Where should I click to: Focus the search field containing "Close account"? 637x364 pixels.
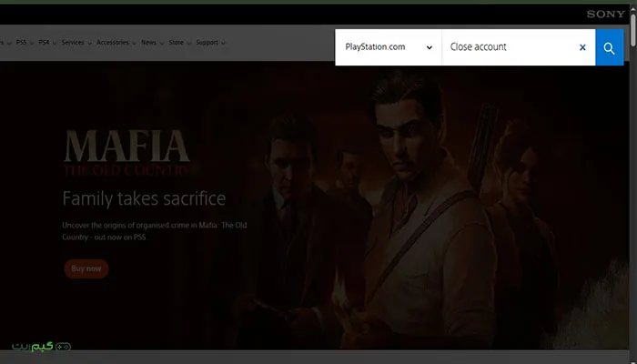point(510,47)
